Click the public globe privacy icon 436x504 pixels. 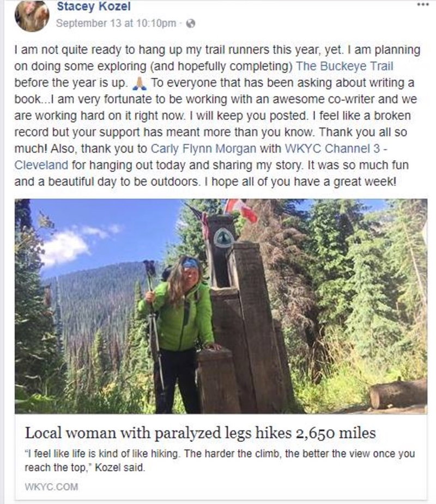point(191,23)
